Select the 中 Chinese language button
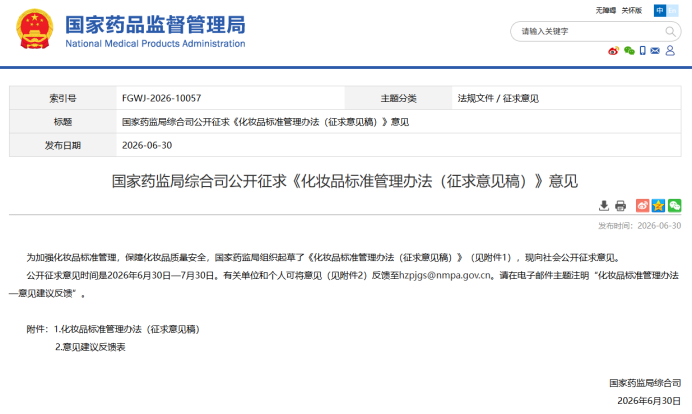Viewport: 692px width, 414px height. [660, 10]
